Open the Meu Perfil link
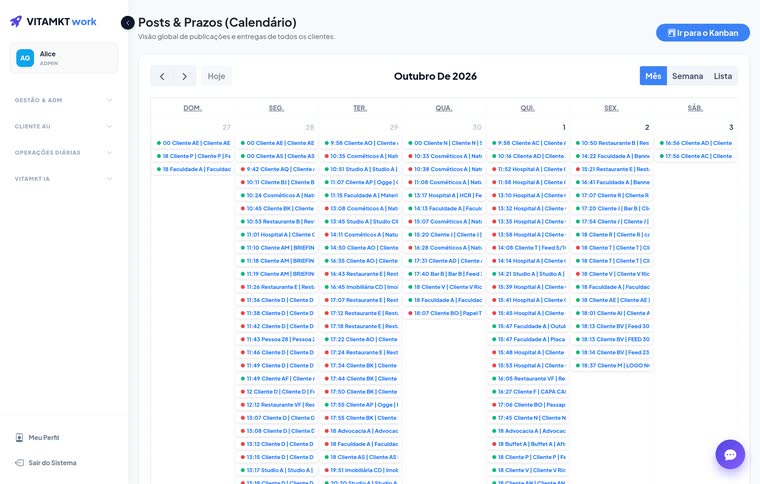The width and height of the screenshot is (760, 484). 44,437
